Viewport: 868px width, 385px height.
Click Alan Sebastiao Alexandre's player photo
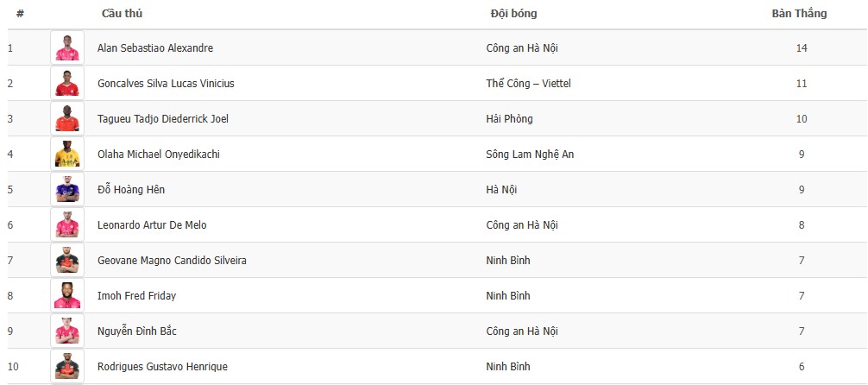(66, 47)
